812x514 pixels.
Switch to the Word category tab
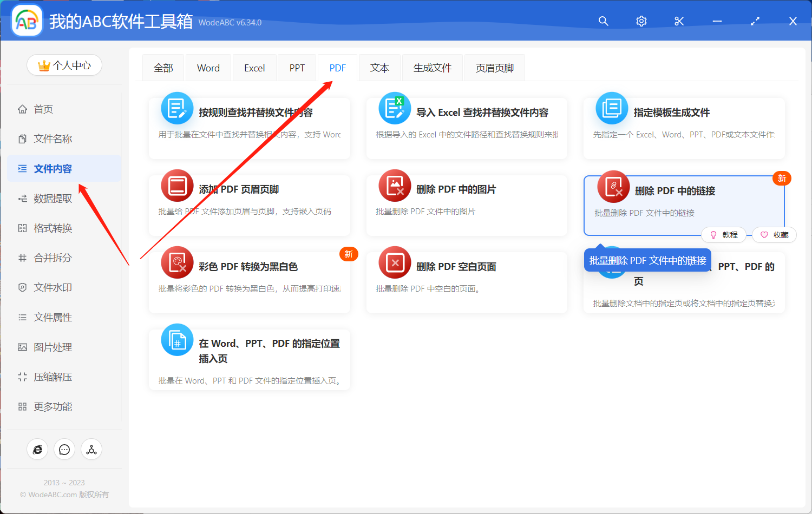click(208, 67)
